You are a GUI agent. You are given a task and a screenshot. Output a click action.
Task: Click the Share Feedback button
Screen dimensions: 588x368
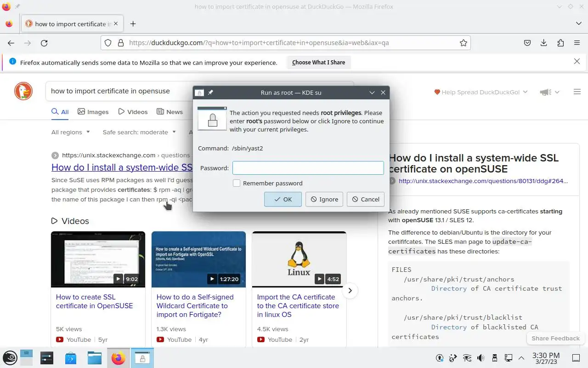555,338
